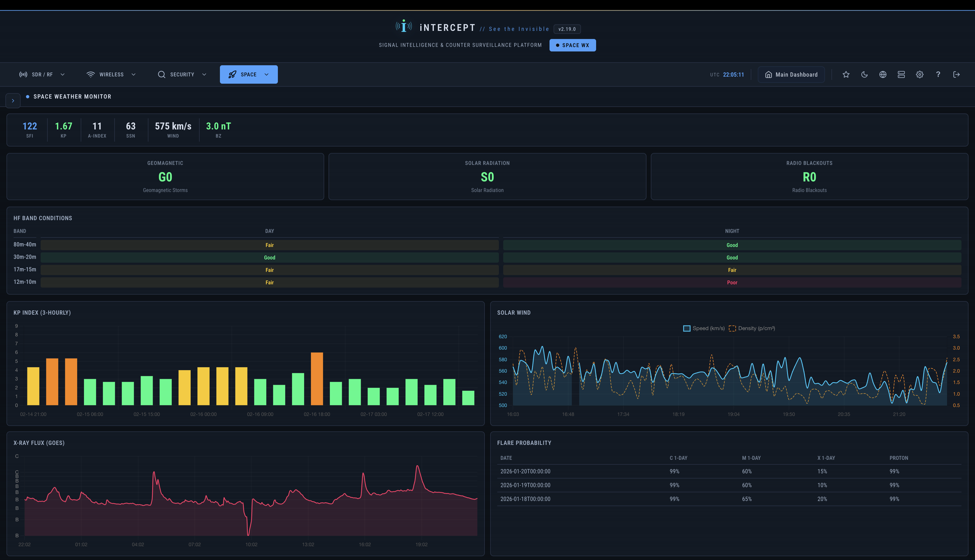Log out using the exit icon
Image resolution: width=975 pixels, height=560 pixels.
pos(957,74)
